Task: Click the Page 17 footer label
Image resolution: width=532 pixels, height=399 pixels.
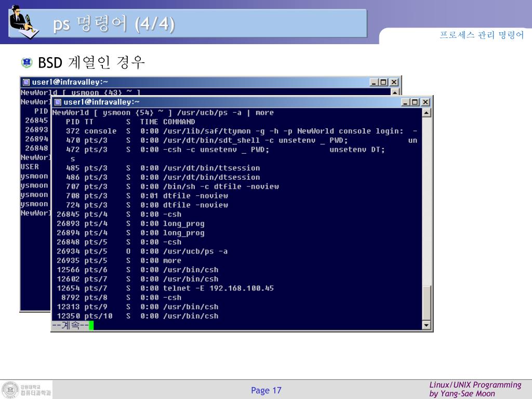Action: pyautogui.click(x=266, y=391)
